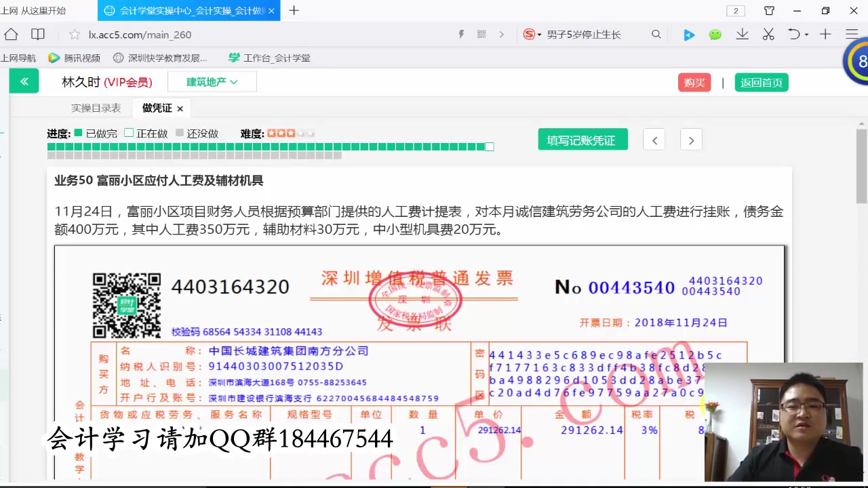Screen dimensions: 868x488
Task: Click the browser home icon
Action: coord(11,35)
